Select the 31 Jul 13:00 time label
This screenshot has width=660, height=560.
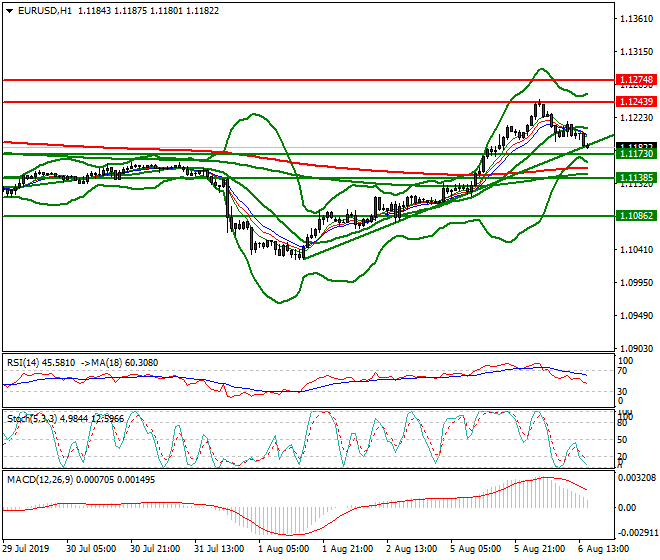click(219, 549)
